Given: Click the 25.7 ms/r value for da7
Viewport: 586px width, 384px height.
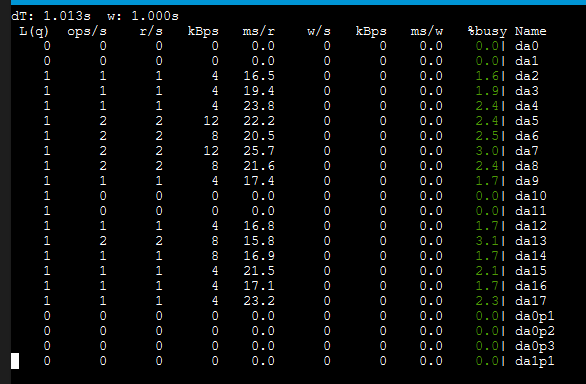Looking at the screenshot, I should coord(259,151).
